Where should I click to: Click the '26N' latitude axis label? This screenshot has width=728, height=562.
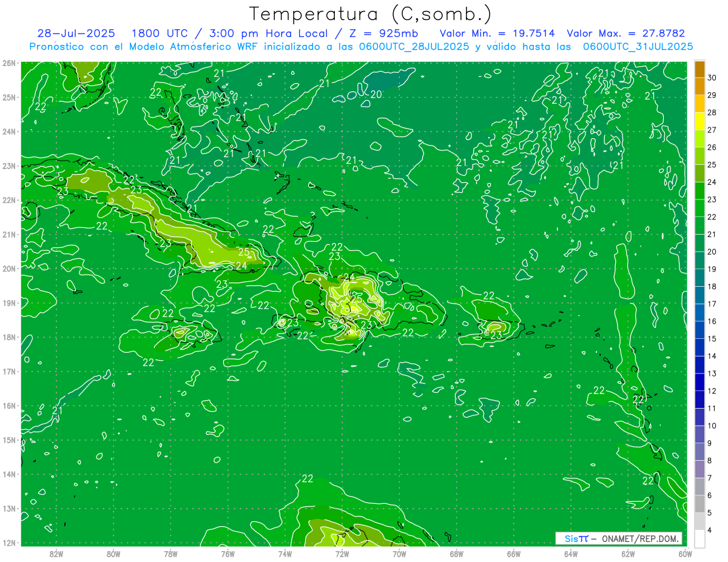(x=9, y=63)
